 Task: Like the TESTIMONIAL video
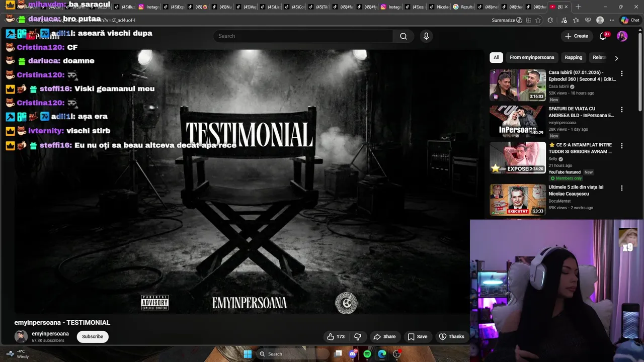(x=336, y=337)
